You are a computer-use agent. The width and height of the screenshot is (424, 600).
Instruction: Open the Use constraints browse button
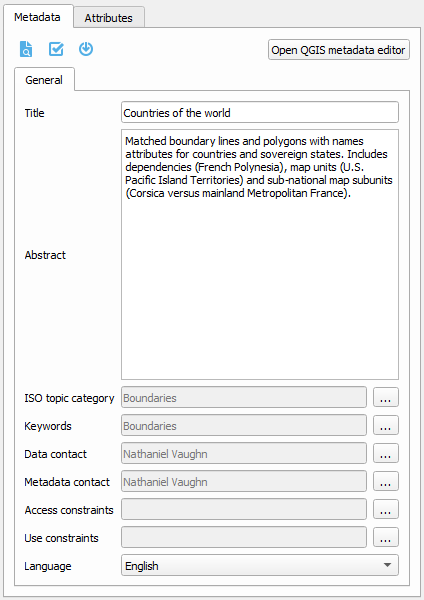click(x=386, y=537)
